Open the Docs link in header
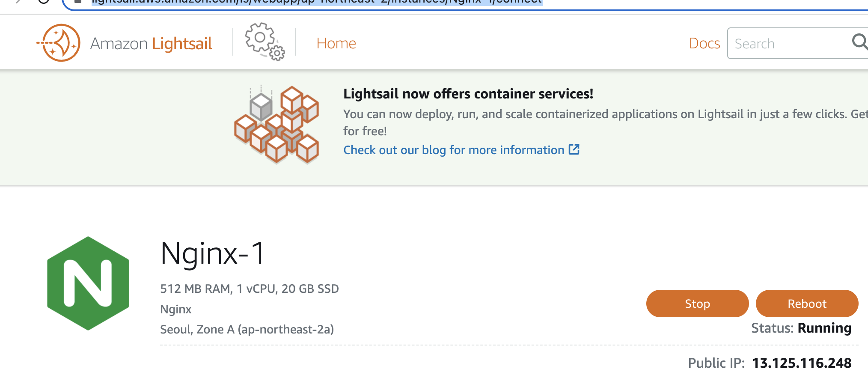868x381 pixels. 704,43
